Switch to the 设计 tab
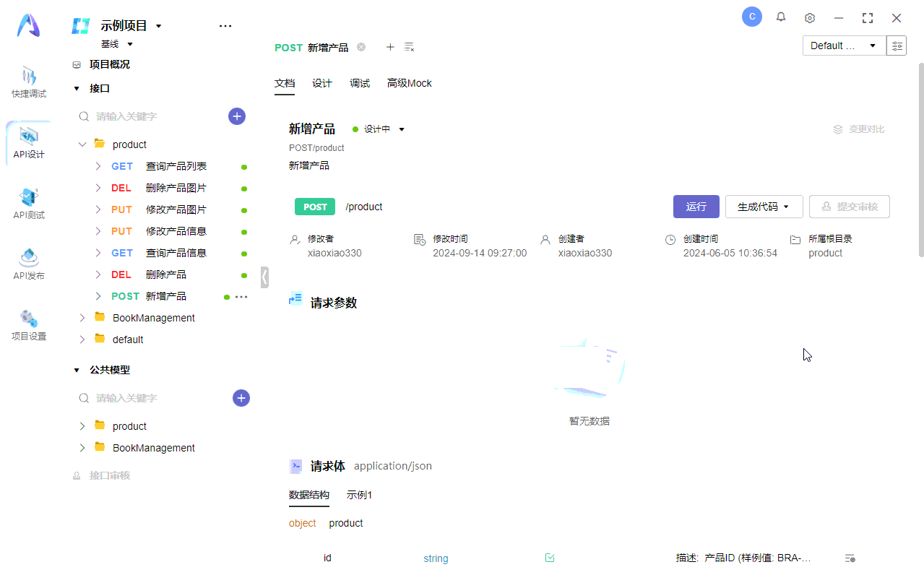Screen dimensions: 924x575 (x=322, y=83)
